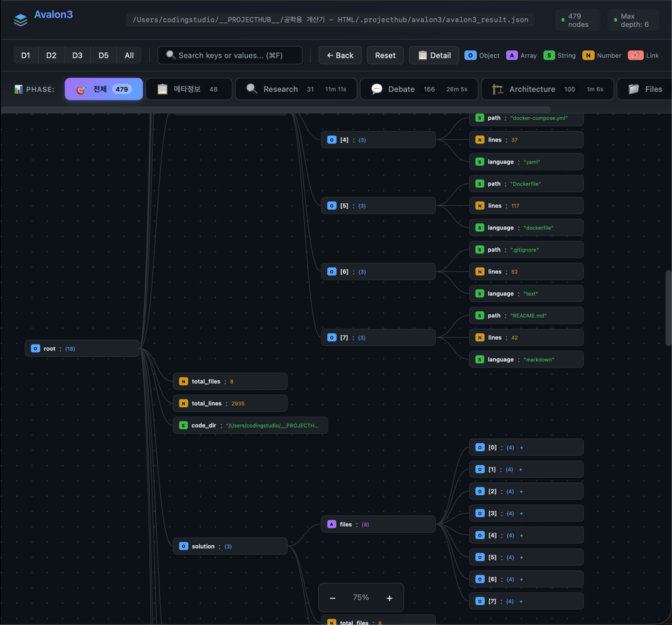
Task: Set depth level to D3
Action: [77, 55]
